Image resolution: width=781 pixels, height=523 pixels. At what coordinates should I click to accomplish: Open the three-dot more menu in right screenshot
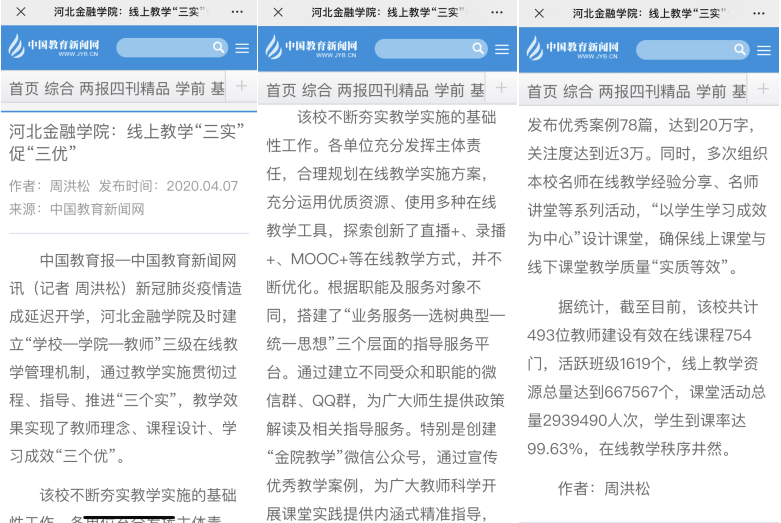coord(759,13)
